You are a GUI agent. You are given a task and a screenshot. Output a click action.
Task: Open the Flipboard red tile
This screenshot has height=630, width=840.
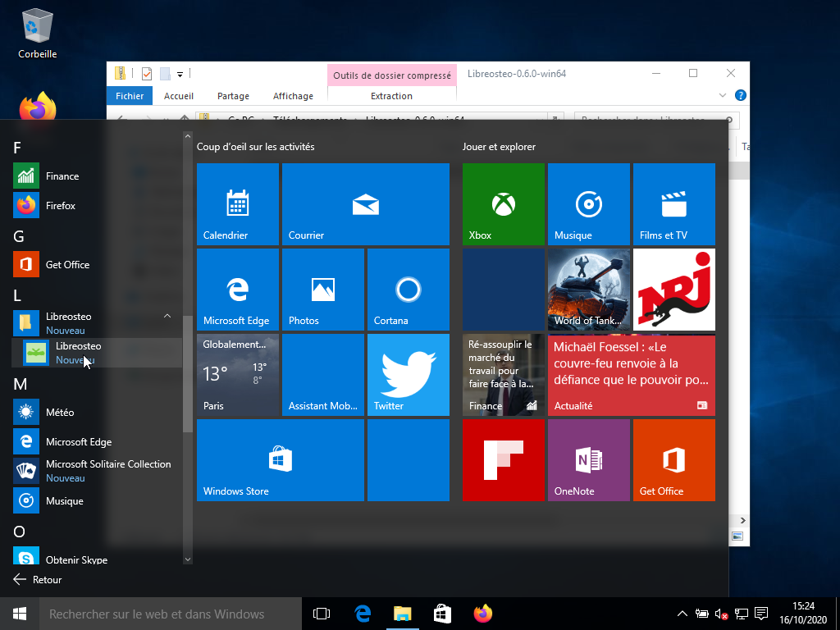(503, 459)
